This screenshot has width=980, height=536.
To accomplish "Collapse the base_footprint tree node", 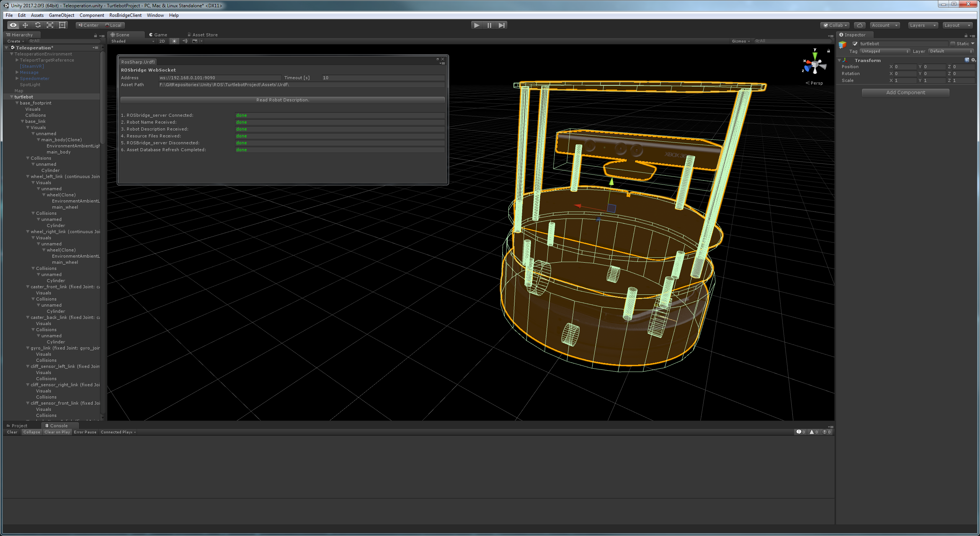I will pyautogui.click(x=17, y=103).
